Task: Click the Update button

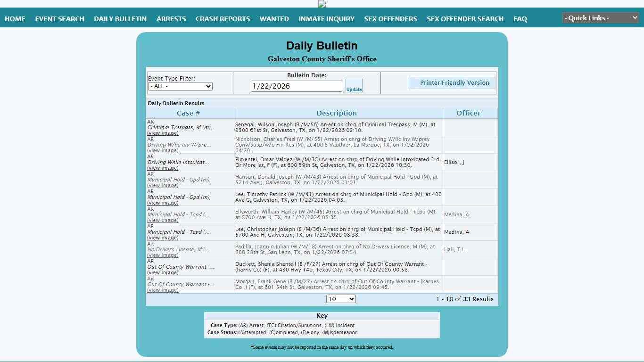Action: (x=354, y=86)
